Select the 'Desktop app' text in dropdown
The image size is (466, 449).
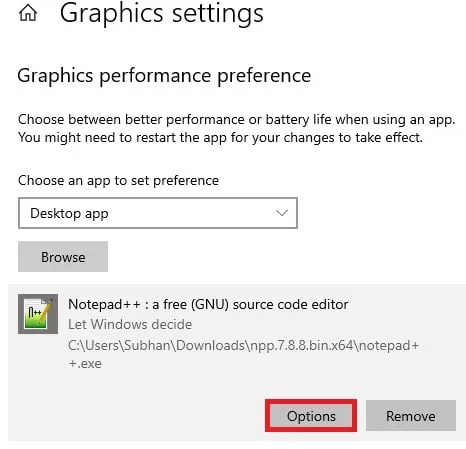[69, 213]
